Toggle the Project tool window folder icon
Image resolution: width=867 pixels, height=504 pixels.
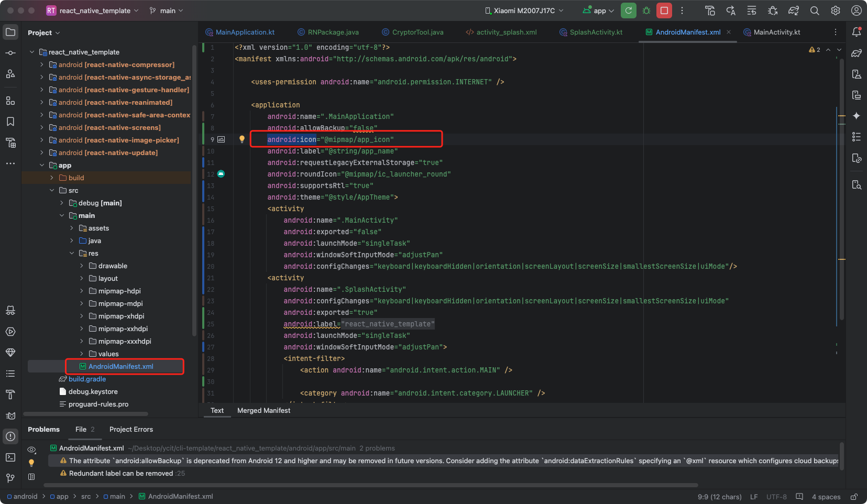coord(10,32)
